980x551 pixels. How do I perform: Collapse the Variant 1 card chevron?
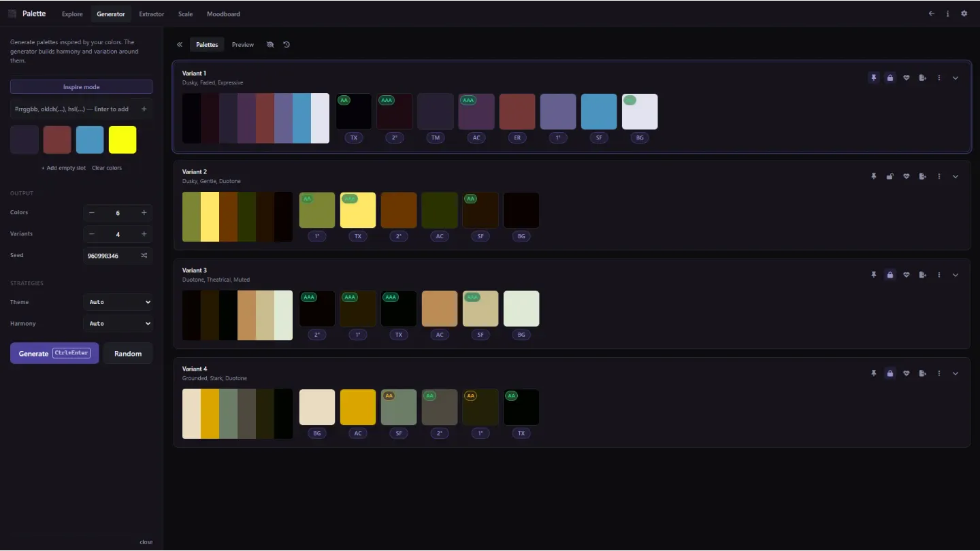click(955, 78)
